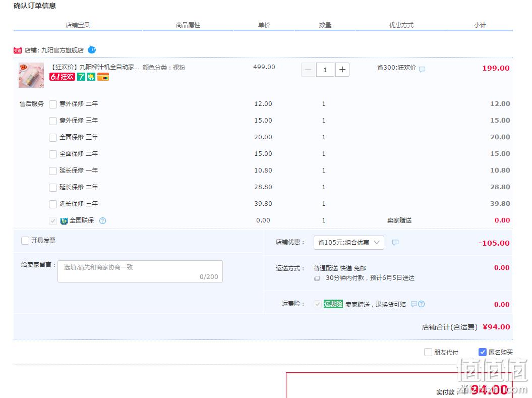Click the 39.80 unit price for 延长保修 三年
The image size is (532, 398).
coord(263,204)
